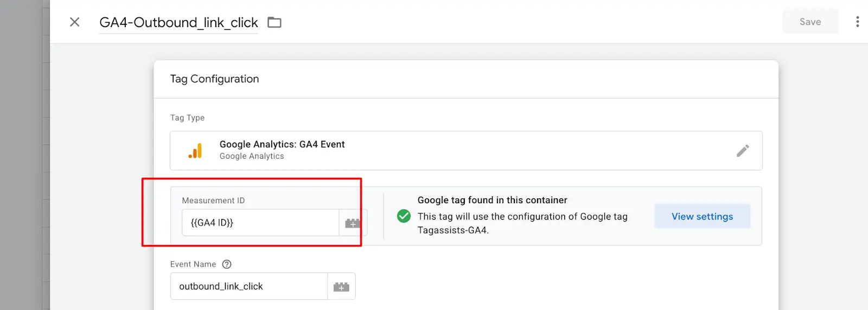This screenshot has height=310, width=868.
Task: Click the Save button
Action: pos(810,22)
